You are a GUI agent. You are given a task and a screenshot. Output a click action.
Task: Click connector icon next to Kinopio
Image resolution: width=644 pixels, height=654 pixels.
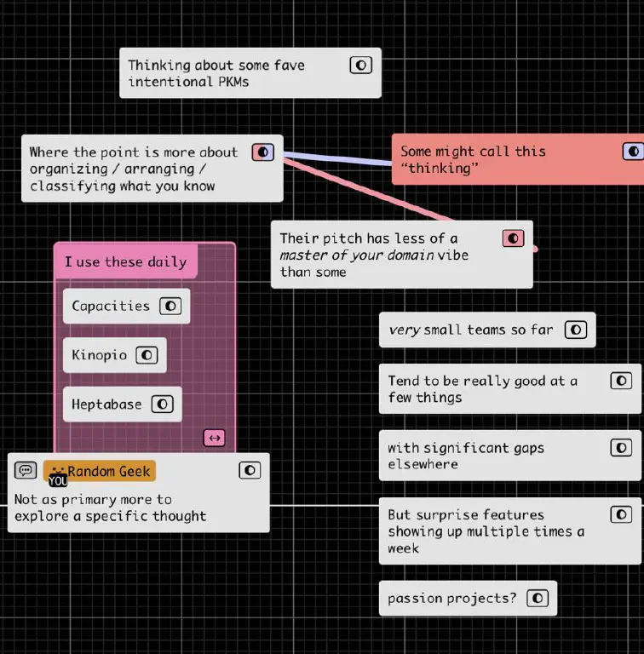click(147, 354)
